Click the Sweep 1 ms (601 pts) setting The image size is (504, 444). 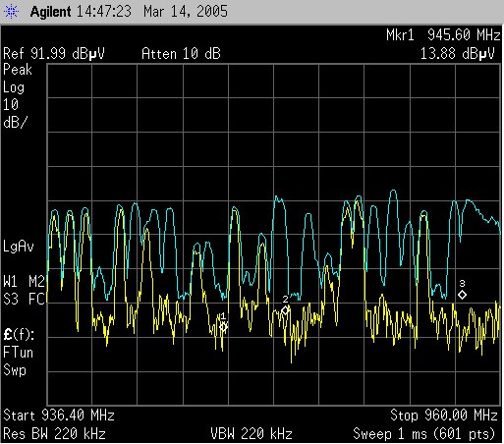pyautogui.click(x=424, y=434)
